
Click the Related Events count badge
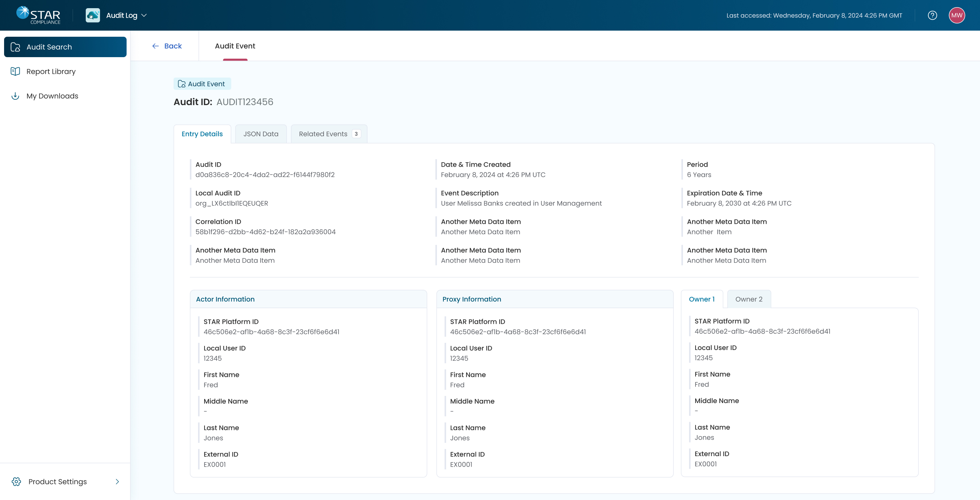coord(356,134)
